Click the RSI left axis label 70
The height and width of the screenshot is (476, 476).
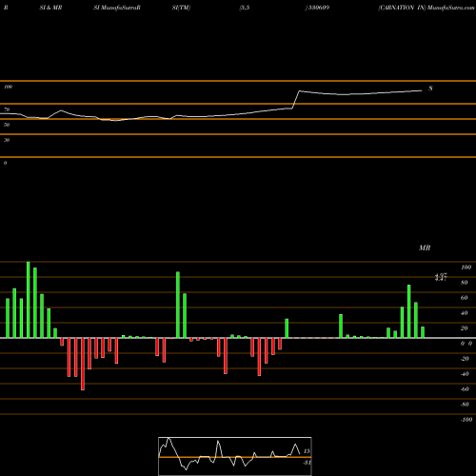(7, 109)
